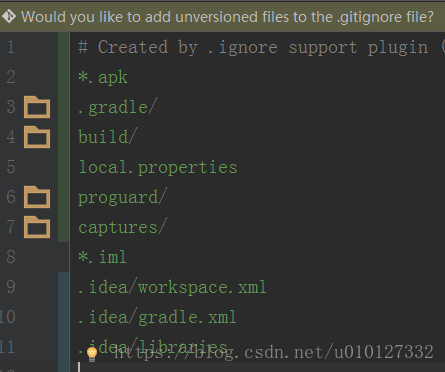Click line number 9 in gutter

[11, 287]
